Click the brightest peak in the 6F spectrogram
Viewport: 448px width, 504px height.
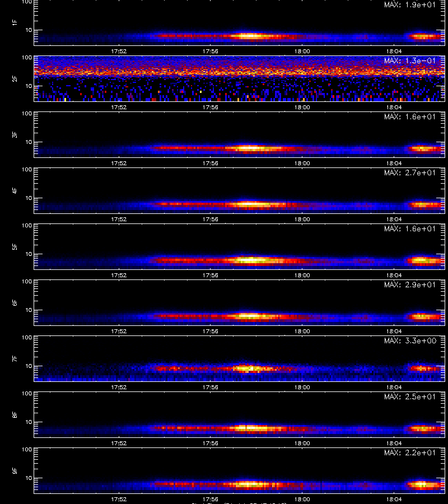click(x=250, y=316)
